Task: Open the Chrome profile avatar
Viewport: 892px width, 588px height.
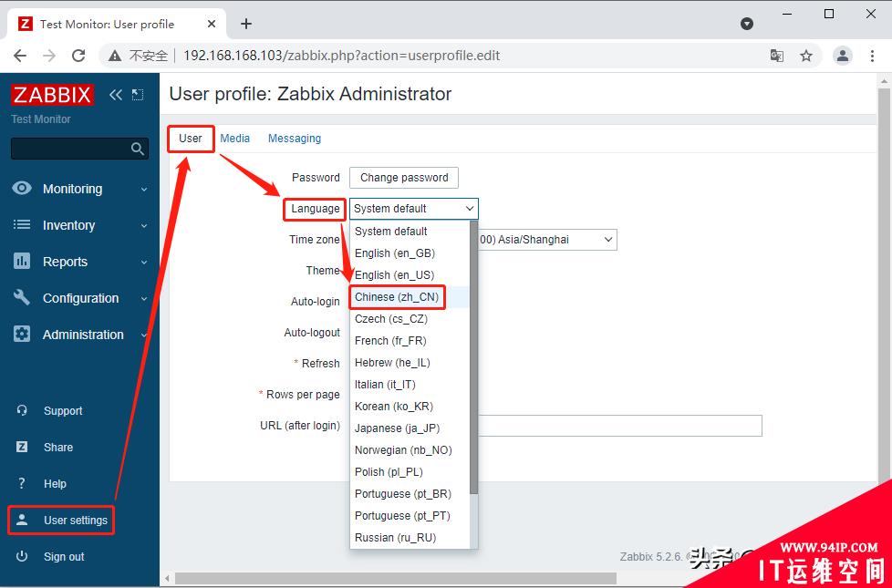Action: (843, 56)
